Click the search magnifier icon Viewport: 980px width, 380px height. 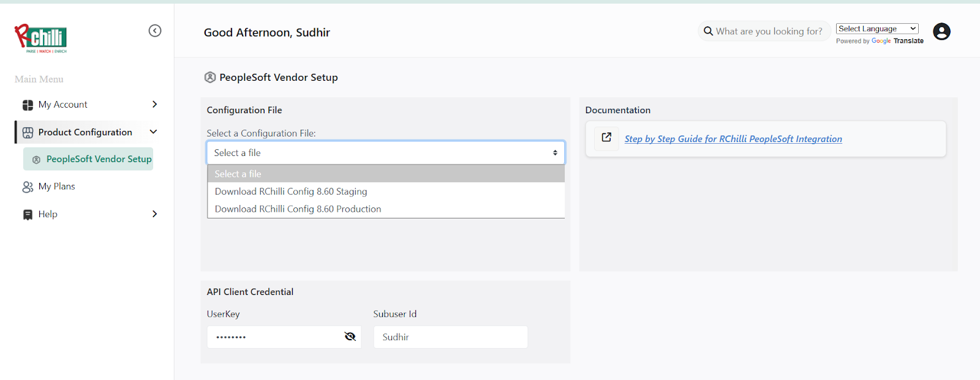pos(708,31)
